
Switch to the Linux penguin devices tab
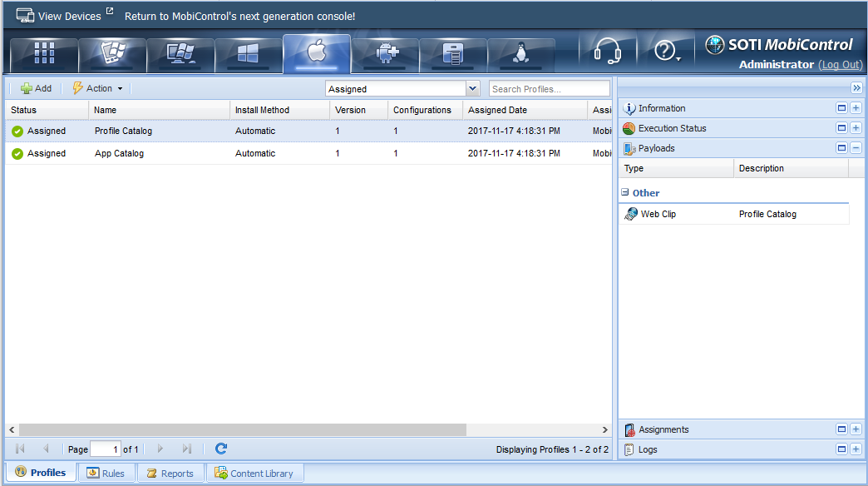click(x=521, y=54)
